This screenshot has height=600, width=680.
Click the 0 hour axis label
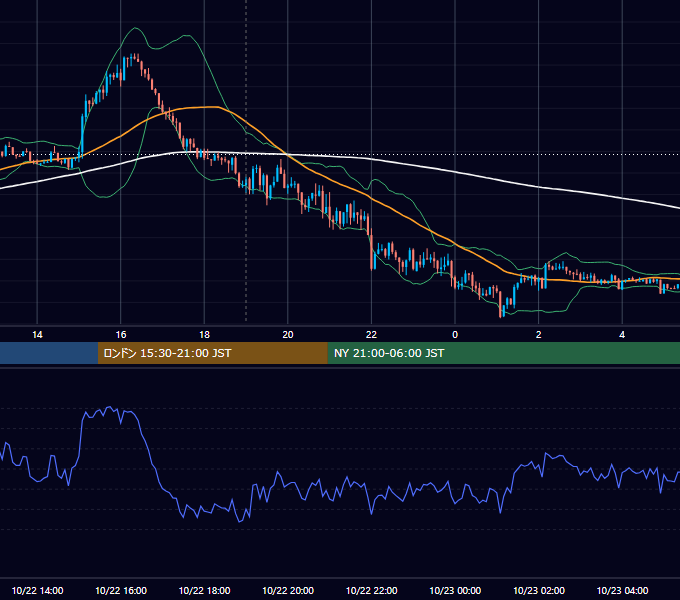455,335
